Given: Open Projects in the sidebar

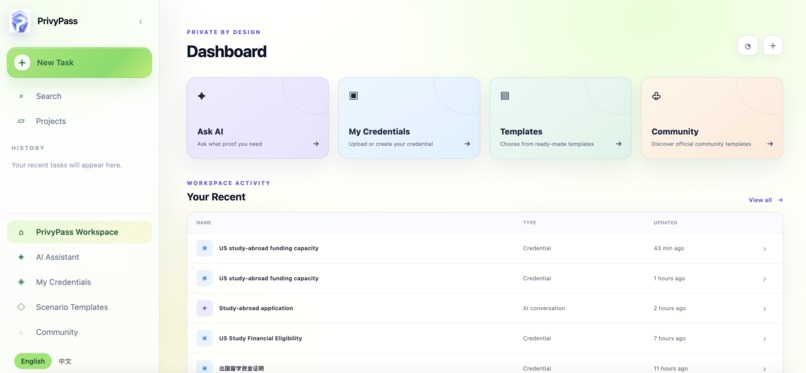Looking at the screenshot, I should [79, 121].
